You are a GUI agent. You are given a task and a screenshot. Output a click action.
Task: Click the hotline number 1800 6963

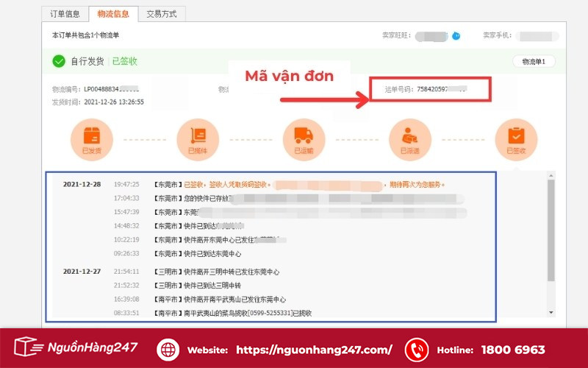coord(513,350)
